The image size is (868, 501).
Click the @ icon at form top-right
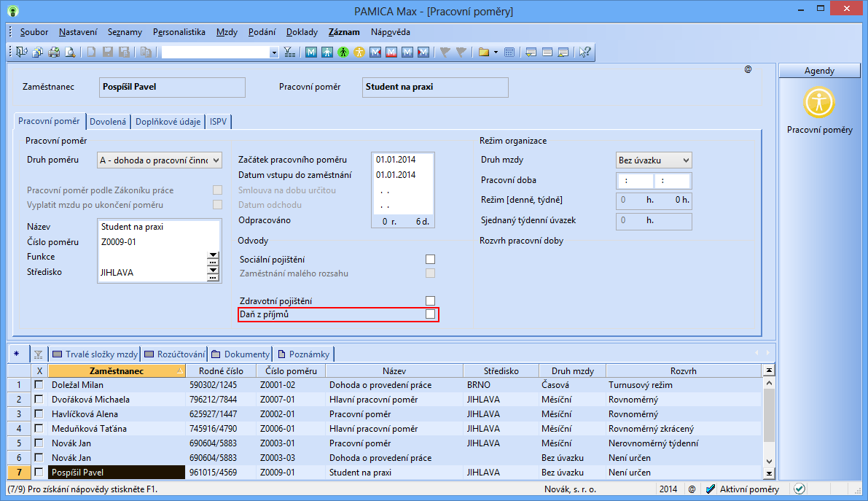pos(748,69)
